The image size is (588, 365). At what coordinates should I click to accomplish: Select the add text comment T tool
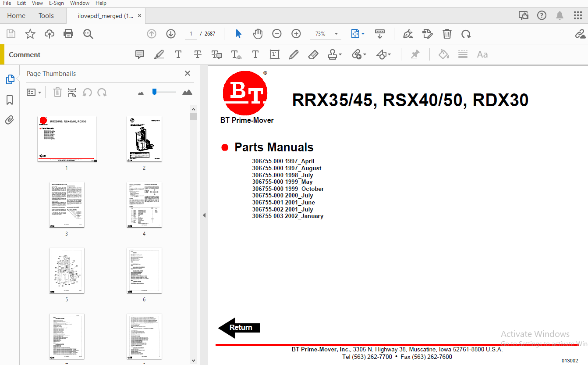[x=255, y=54]
